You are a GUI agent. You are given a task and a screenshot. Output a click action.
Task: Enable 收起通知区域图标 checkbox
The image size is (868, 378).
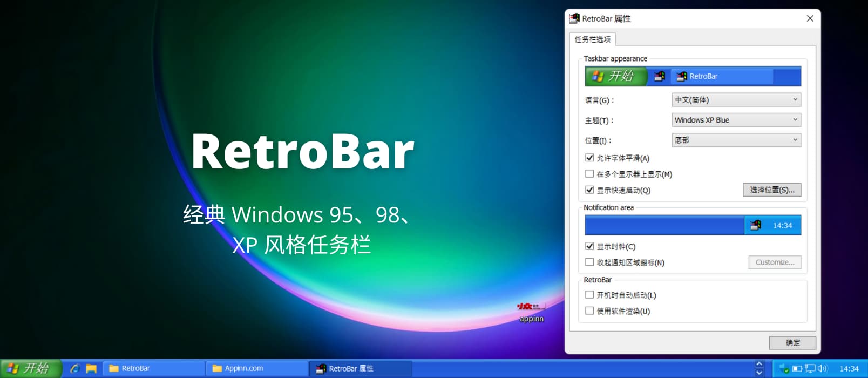pyautogui.click(x=589, y=262)
